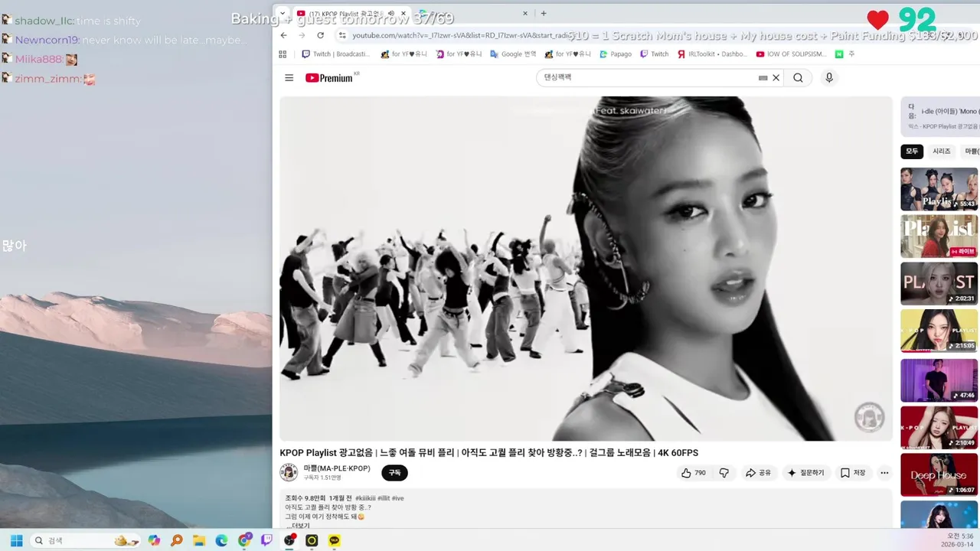The height and width of the screenshot is (551, 980).
Task: Click the #ive hashtag
Action: (x=397, y=498)
